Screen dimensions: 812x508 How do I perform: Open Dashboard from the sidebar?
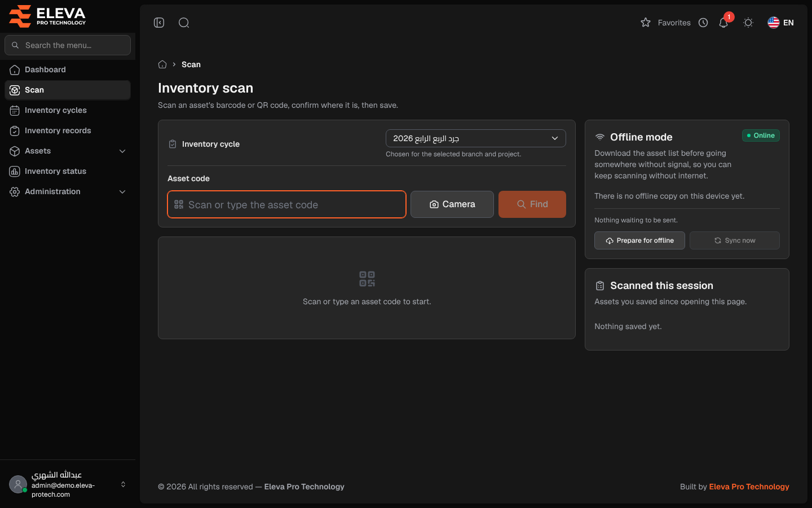68,69
